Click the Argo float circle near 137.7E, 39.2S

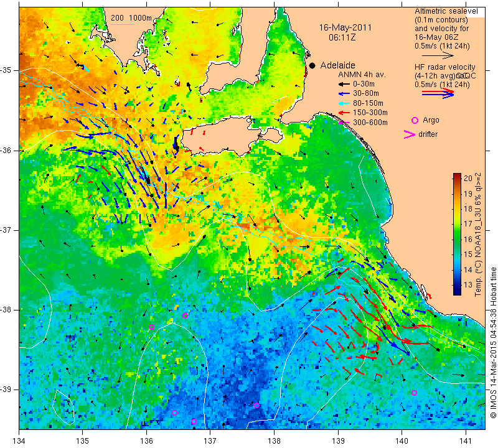(x=256, y=405)
